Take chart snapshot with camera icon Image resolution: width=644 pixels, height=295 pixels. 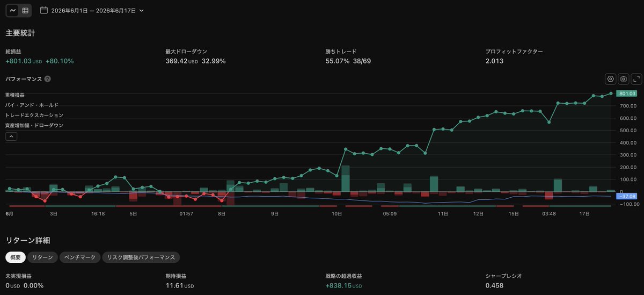click(624, 79)
